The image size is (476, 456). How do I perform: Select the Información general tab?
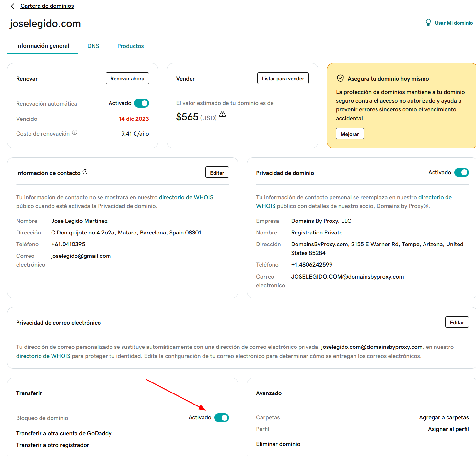(43, 46)
